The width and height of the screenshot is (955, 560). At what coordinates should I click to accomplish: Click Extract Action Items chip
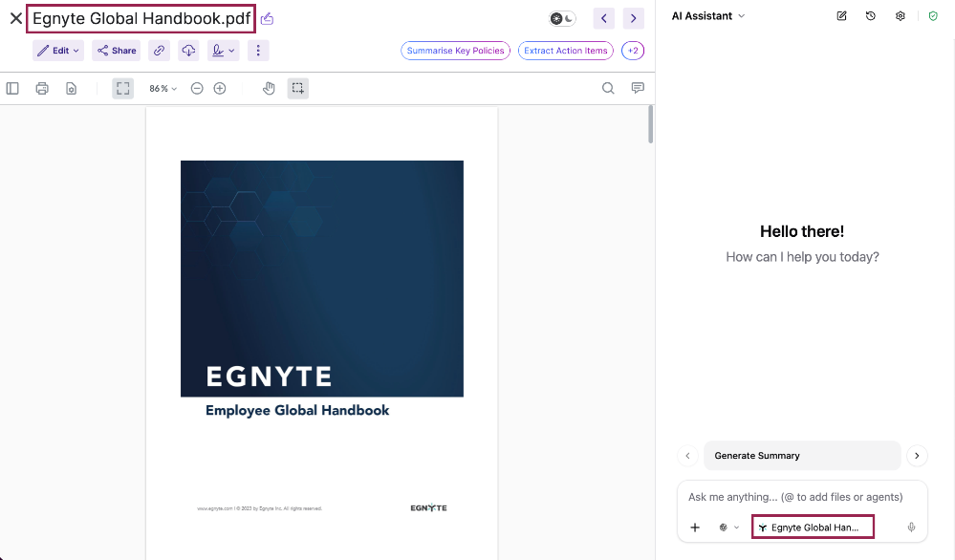point(566,51)
